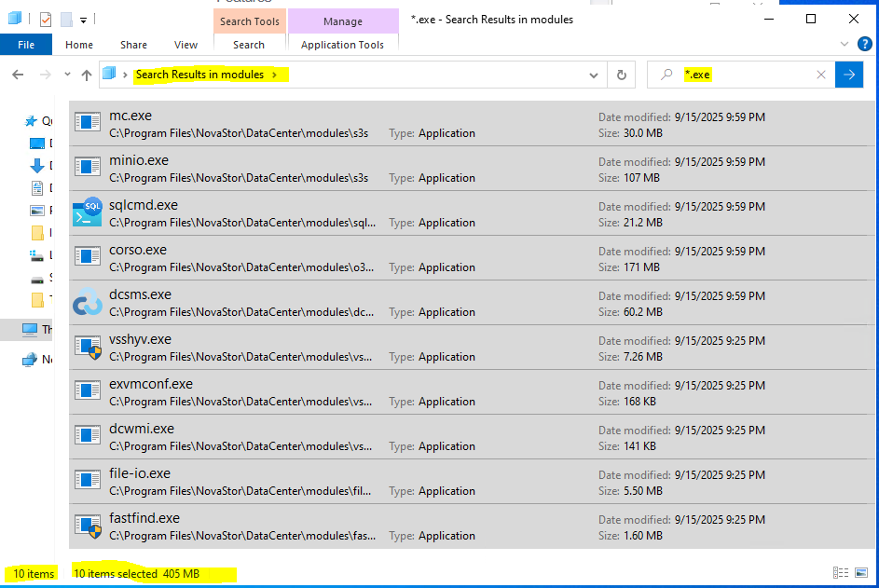Open Downloads arrow icon in sidebar
The width and height of the screenshot is (879, 588).
point(37,165)
